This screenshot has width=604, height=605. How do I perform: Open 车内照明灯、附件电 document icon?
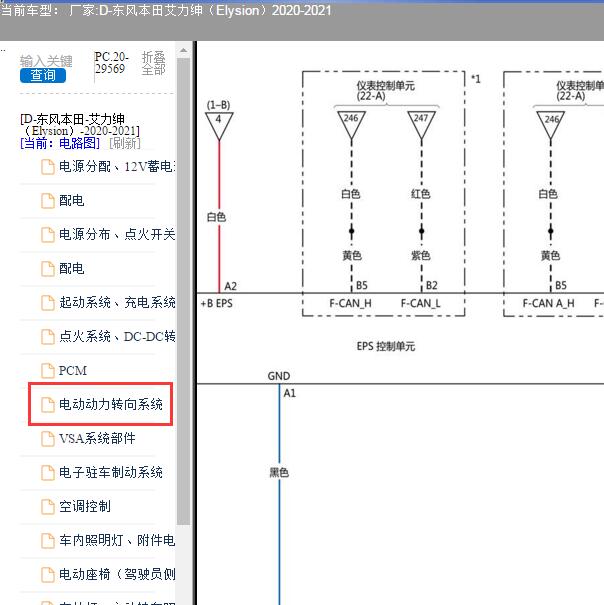tap(48, 540)
